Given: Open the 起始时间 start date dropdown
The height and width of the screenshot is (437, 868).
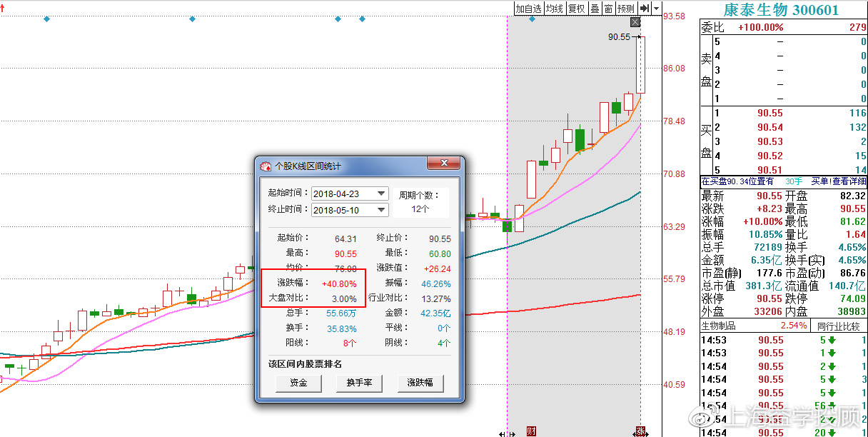Looking at the screenshot, I should pos(381,194).
